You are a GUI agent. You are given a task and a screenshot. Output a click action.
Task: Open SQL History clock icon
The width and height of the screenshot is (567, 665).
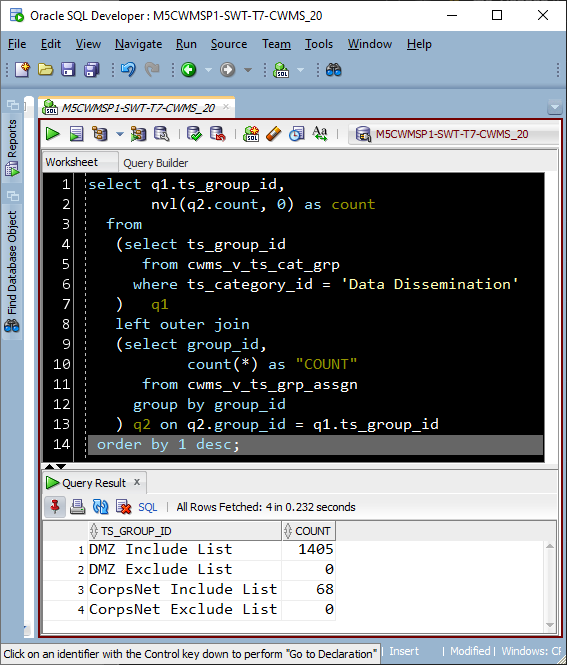296,134
